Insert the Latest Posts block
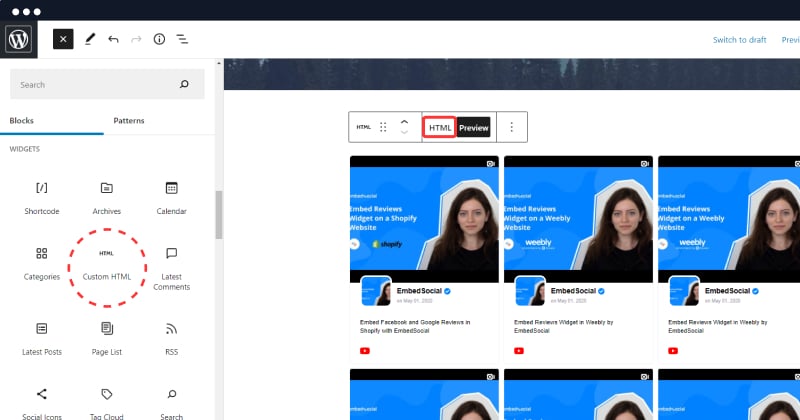 pos(42,339)
